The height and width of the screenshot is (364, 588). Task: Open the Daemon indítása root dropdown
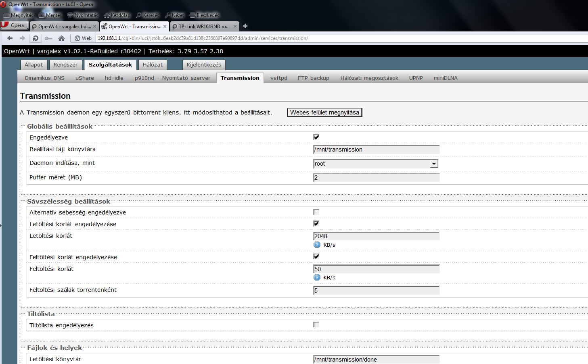click(376, 164)
